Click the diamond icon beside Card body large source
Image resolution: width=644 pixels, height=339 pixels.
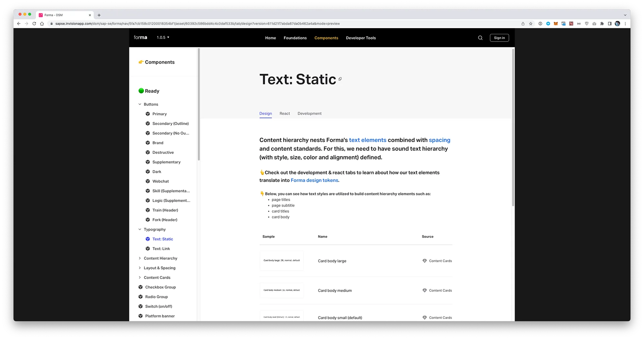(x=425, y=261)
